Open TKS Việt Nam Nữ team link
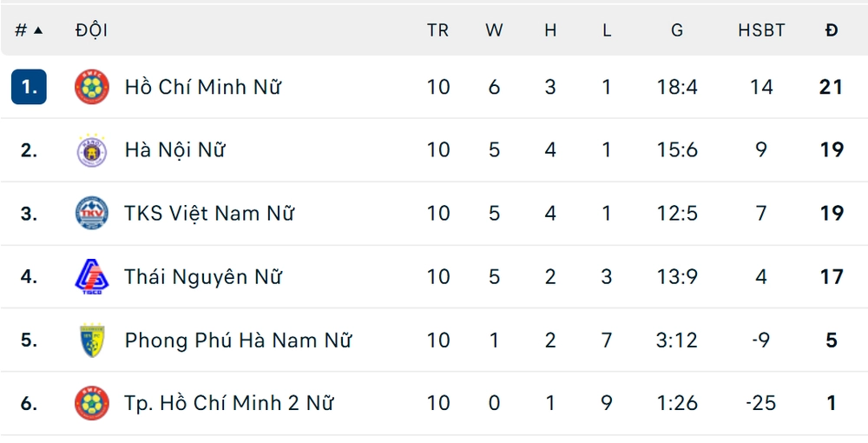Viewport: 868px width, 443px height. (x=209, y=214)
